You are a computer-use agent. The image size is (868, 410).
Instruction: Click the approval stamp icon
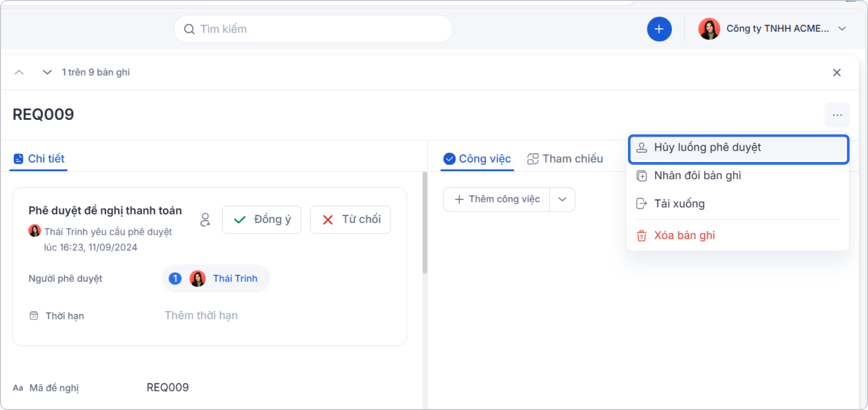click(x=642, y=148)
